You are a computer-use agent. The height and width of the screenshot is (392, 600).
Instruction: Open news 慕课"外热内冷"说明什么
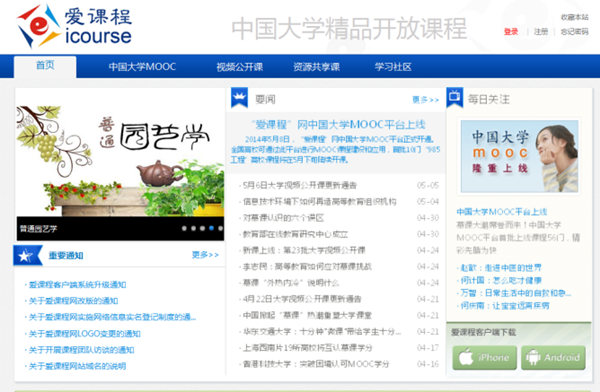tap(291, 283)
